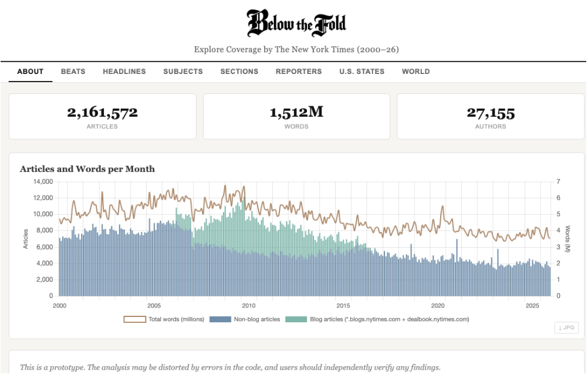This screenshot has width=588, height=378.
Task: Click the Below the Fold logo
Action: coord(297,22)
